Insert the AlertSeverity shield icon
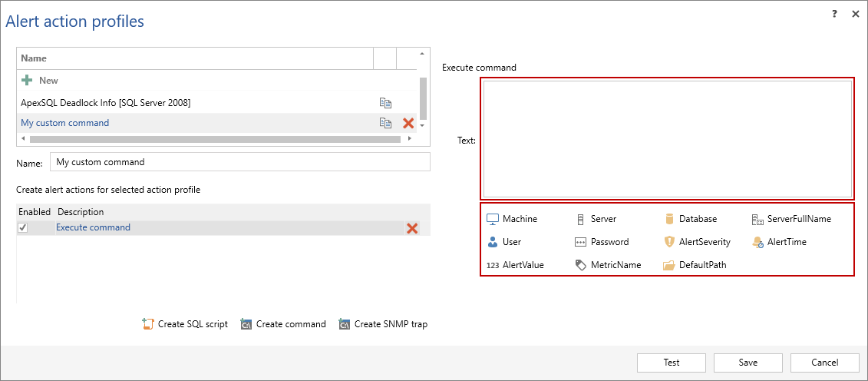 tap(669, 242)
